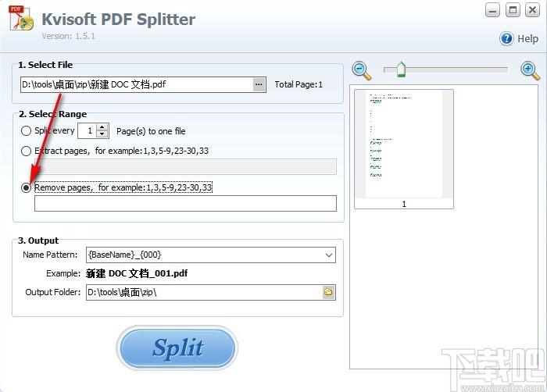This screenshot has height=392, width=547.
Task: Maximize the PDF Splitter window
Action: tap(513, 10)
